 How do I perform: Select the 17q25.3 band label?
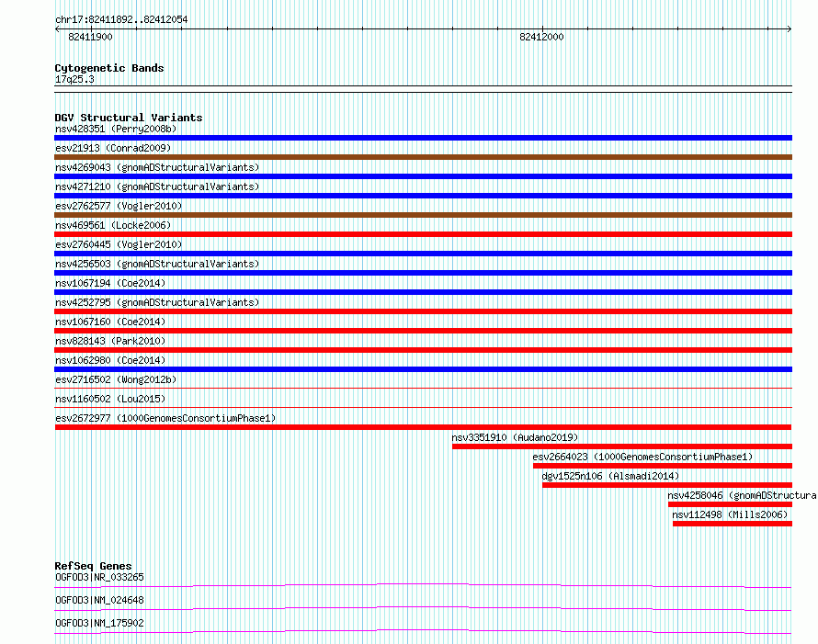(x=74, y=79)
